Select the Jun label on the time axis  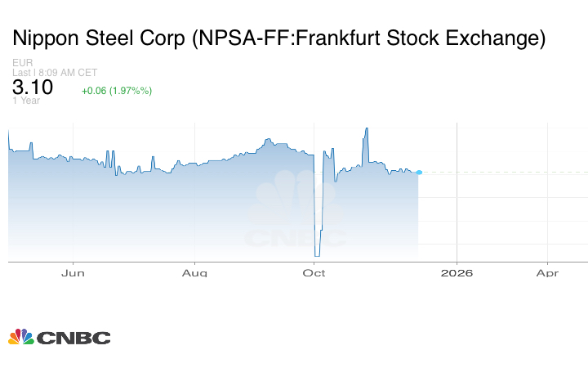[73, 273]
